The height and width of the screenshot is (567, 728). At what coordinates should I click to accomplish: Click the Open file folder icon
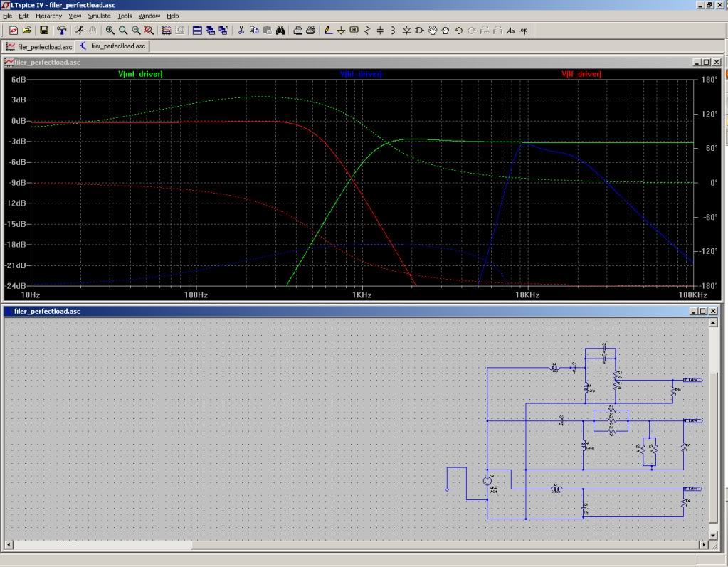27,31
